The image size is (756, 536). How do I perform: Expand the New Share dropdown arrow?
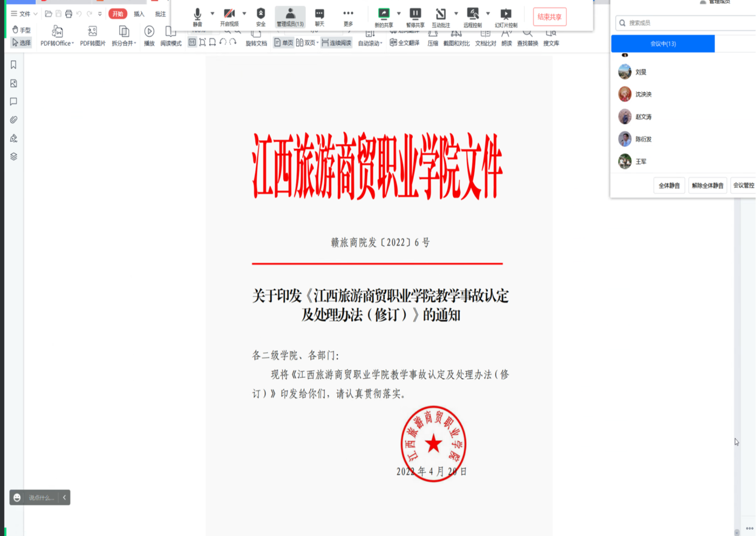pyautogui.click(x=399, y=13)
